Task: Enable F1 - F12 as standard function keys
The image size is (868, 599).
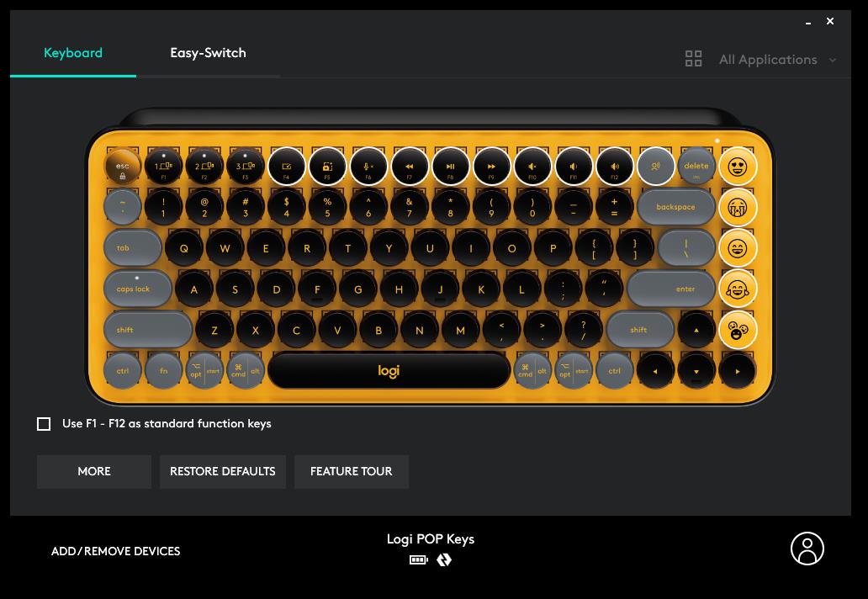Action: [44, 424]
